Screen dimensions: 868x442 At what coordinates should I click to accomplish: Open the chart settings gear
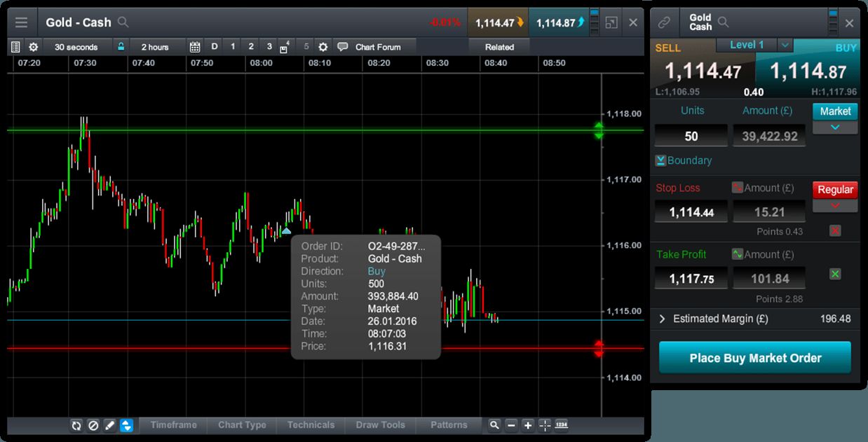pos(32,46)
